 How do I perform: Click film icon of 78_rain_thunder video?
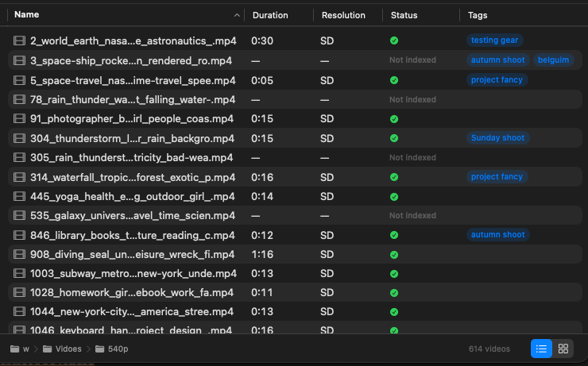tap(20, 99)
